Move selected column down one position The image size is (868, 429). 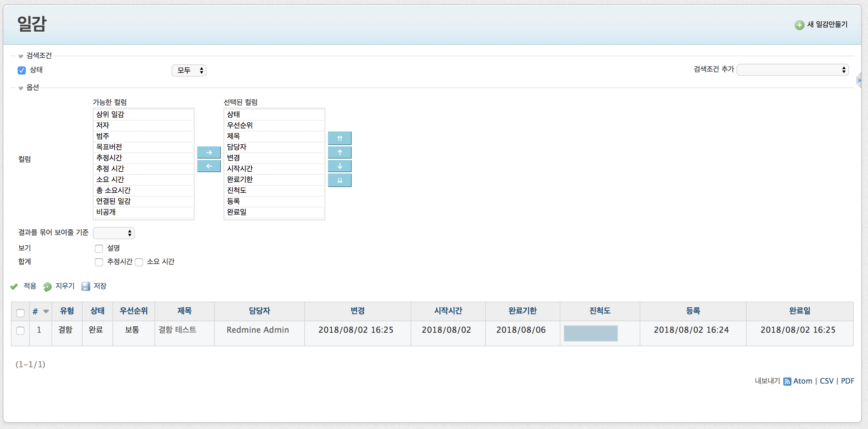[x=339, y=166]
